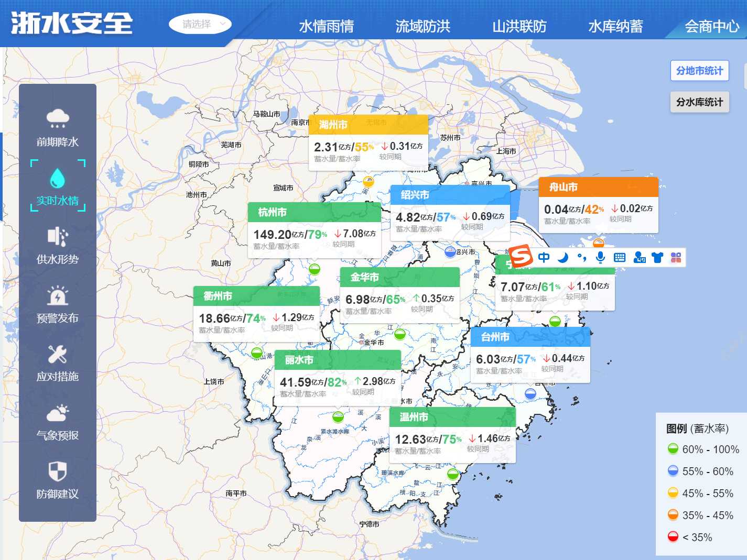Click the 温州市 info card header
The height and width of the screenshot is (560, 747).
tap(452, 417)
